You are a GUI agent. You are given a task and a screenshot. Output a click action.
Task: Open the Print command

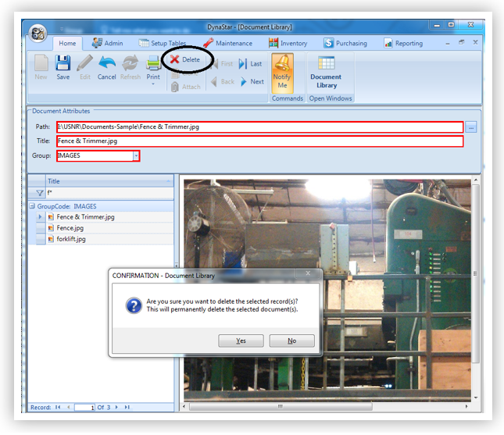click(x=153, y=66)
